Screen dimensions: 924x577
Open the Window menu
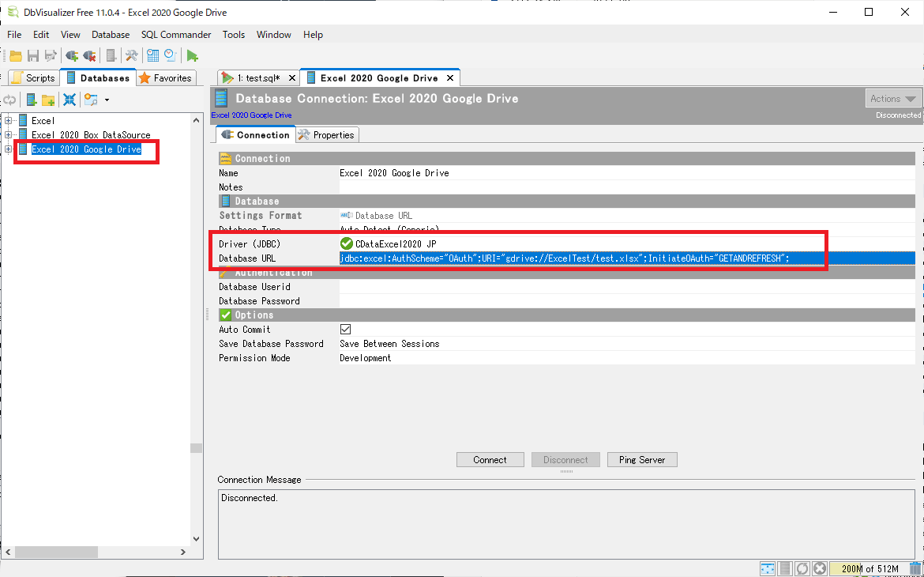274,35
